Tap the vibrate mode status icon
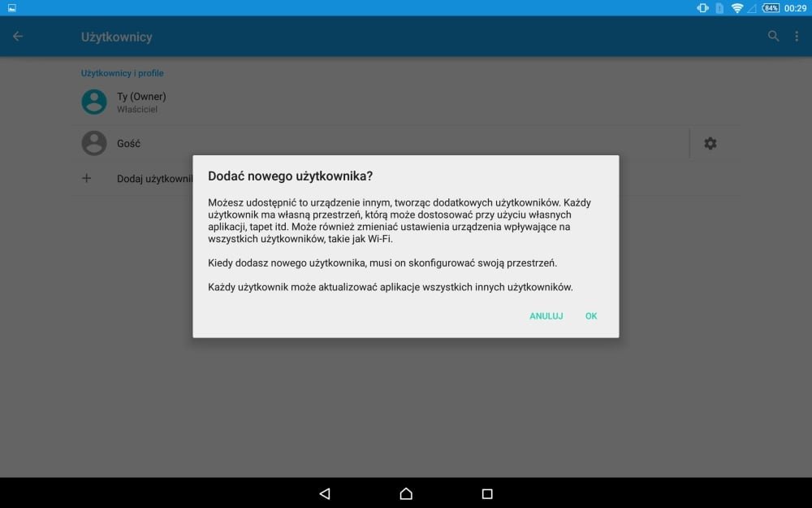 tap(702, 8)
